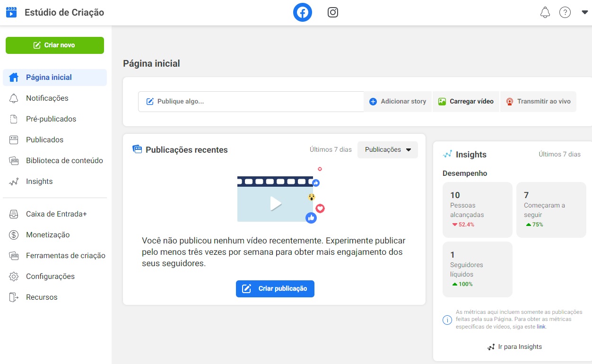Click the Estúdio de Criação logo icon
The width and height of the screenshot is (592, 364).
click(x=11, y=12)
